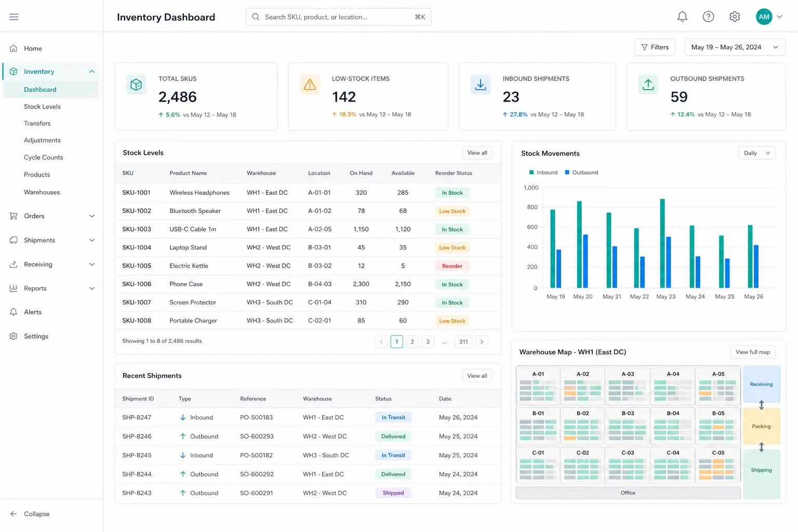Click the Reorder status badge for SKU-1005
Screen dimensions: 798x532
click(452, 266)
